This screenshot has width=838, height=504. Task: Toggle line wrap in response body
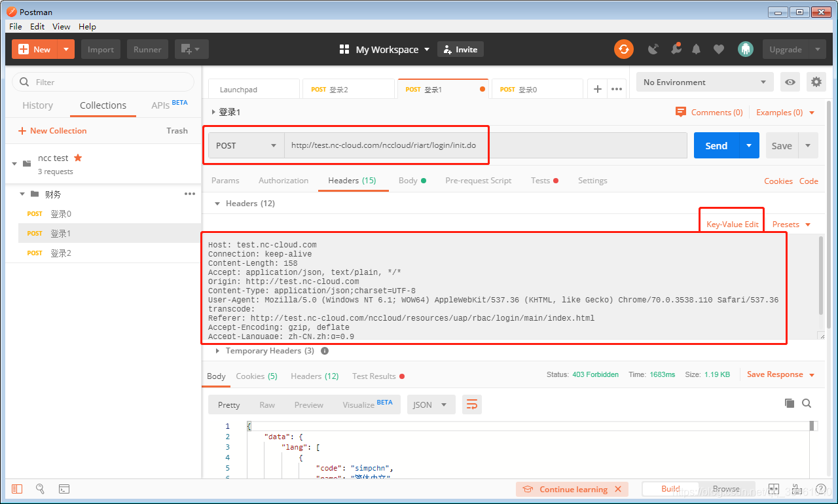[x=471, y=405]
